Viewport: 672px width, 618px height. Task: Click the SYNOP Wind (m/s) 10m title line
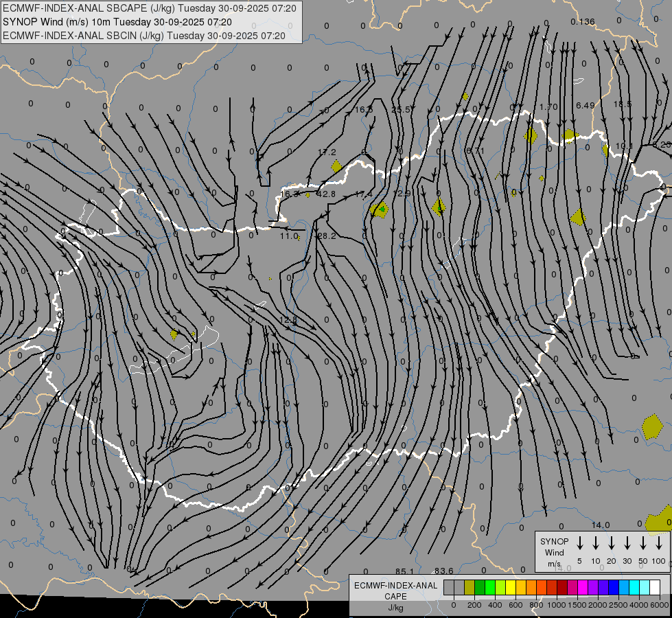[117, 22]
